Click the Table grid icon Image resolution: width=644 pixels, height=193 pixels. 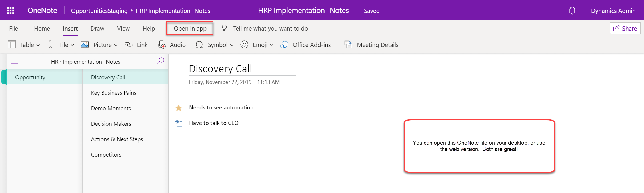[x=12, y=45]
